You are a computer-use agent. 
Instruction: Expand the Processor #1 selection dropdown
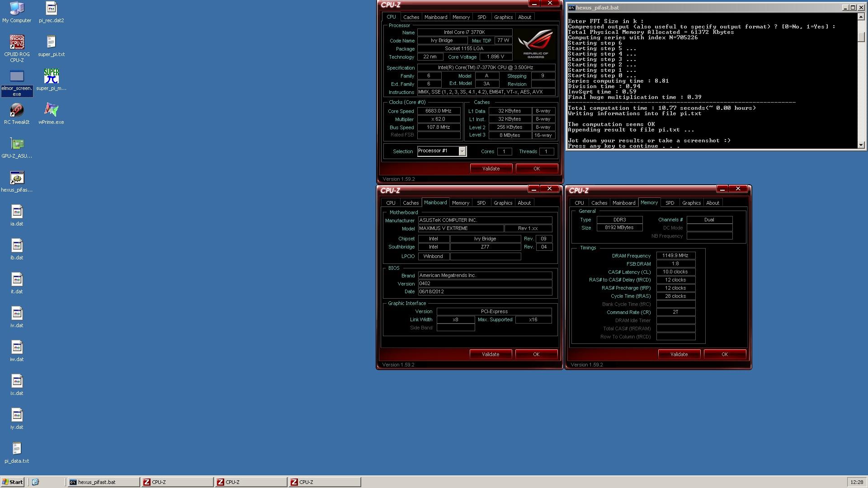pos(462,151)
